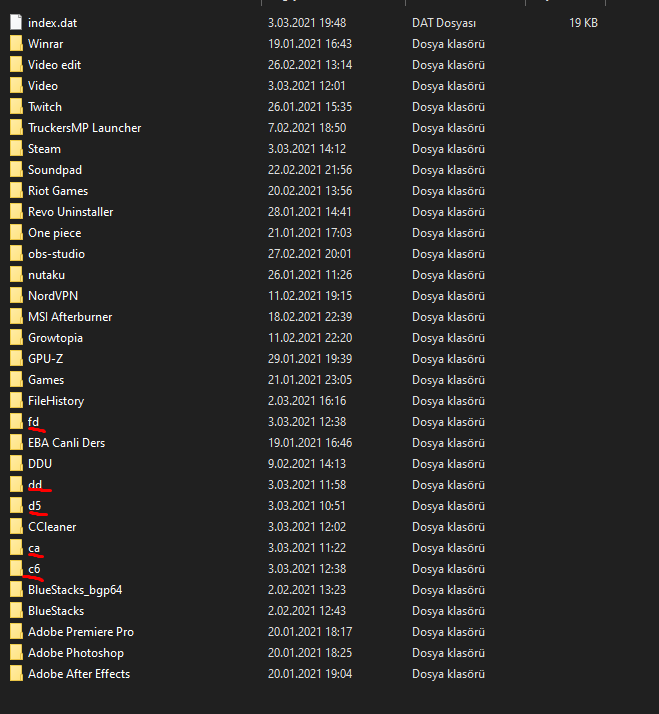This screenshot has height=714, width=659.
Task: Click the date '20.01.2021 19:04'
Action: (x=310, y=673)
